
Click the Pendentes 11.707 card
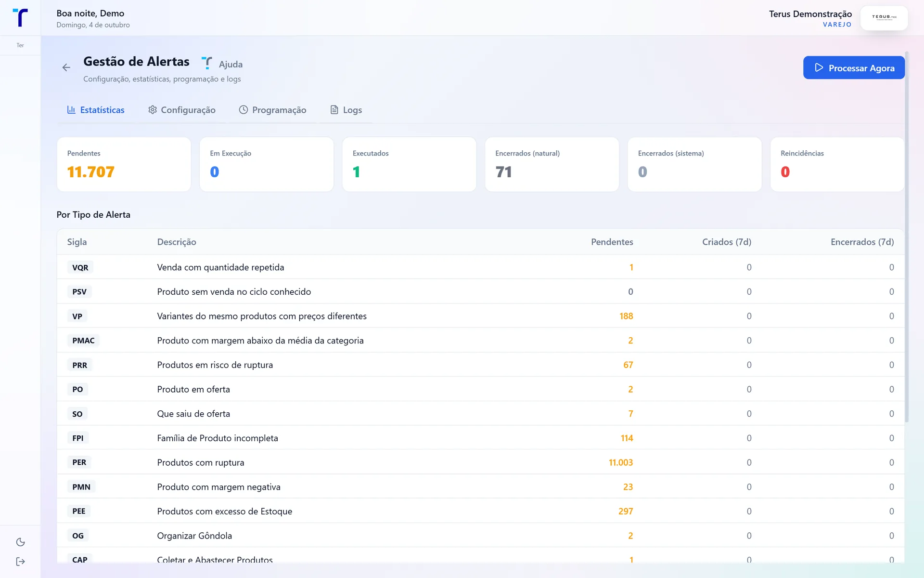coord(124,164)
